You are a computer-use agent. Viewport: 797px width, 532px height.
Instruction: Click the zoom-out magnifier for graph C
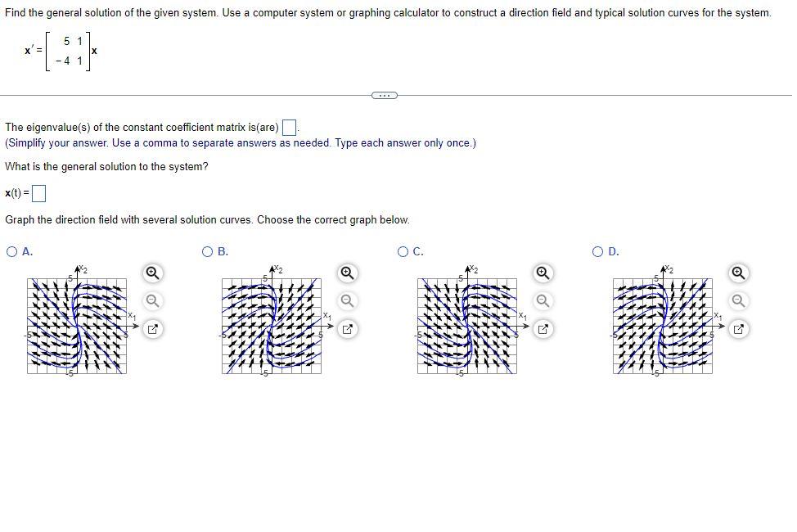pos(541,300)
